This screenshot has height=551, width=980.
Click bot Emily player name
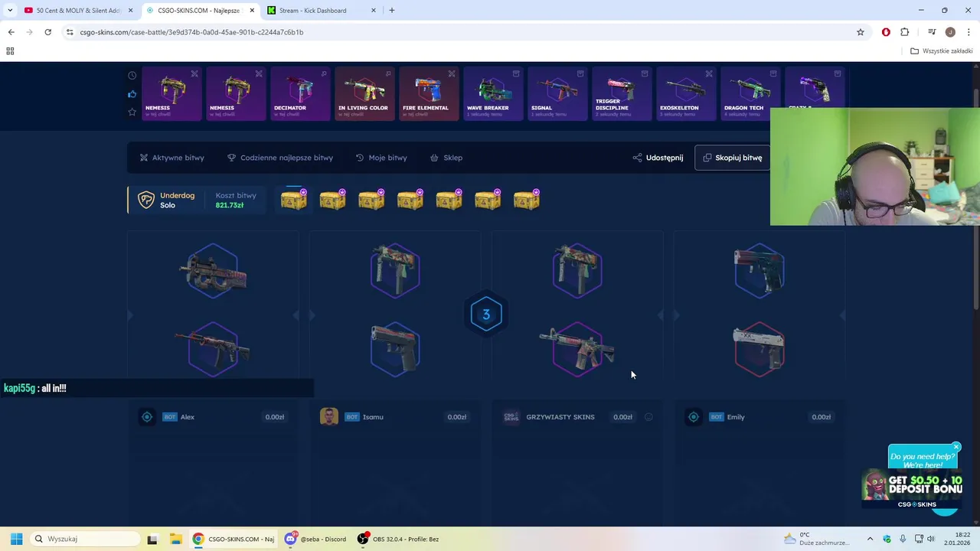[736, 417]
